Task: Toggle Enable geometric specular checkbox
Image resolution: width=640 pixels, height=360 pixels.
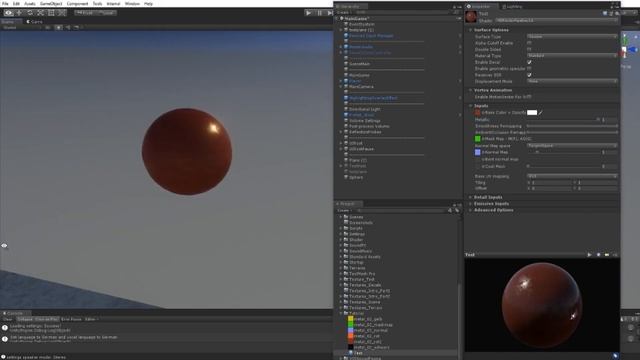Action: [529, 69]
